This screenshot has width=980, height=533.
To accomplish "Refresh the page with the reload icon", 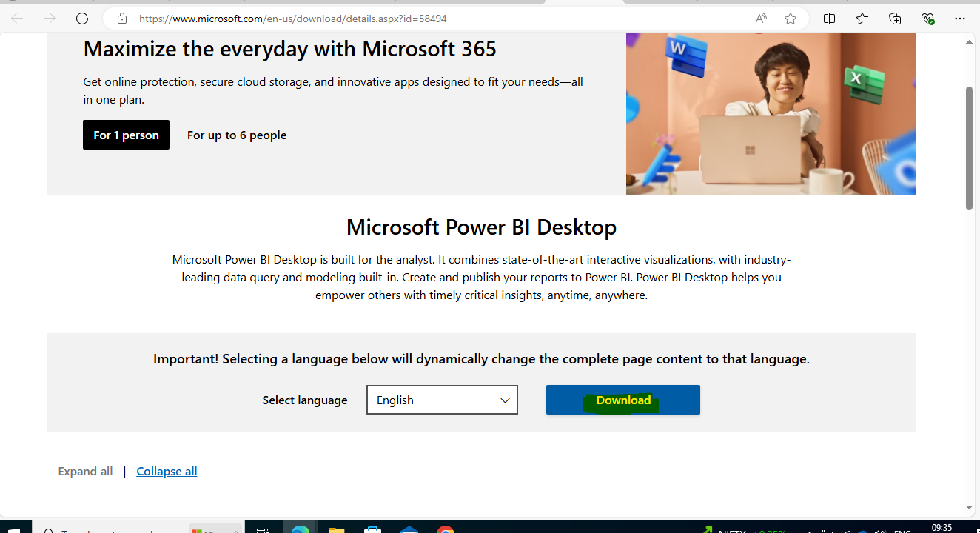I will [82, 19].
